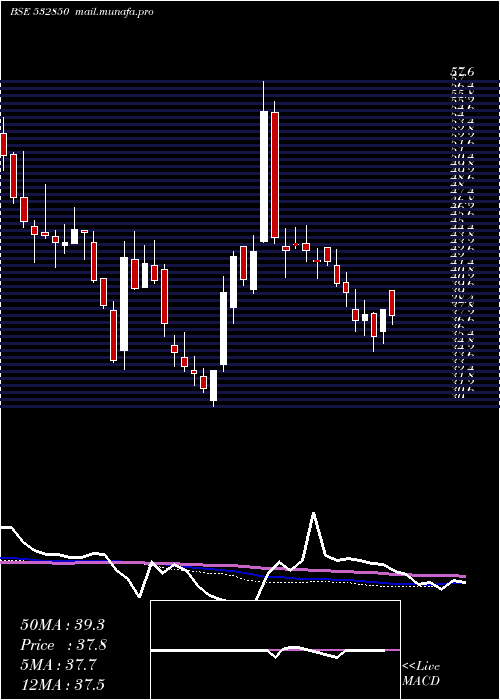This screenshot has height=700, width=500.
Task: Select the 12MA : 37.5 value
Action: (62, 685)
